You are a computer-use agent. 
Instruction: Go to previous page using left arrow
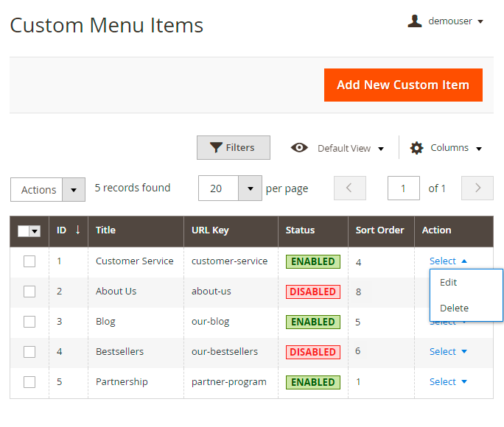(x=349, y=188)
